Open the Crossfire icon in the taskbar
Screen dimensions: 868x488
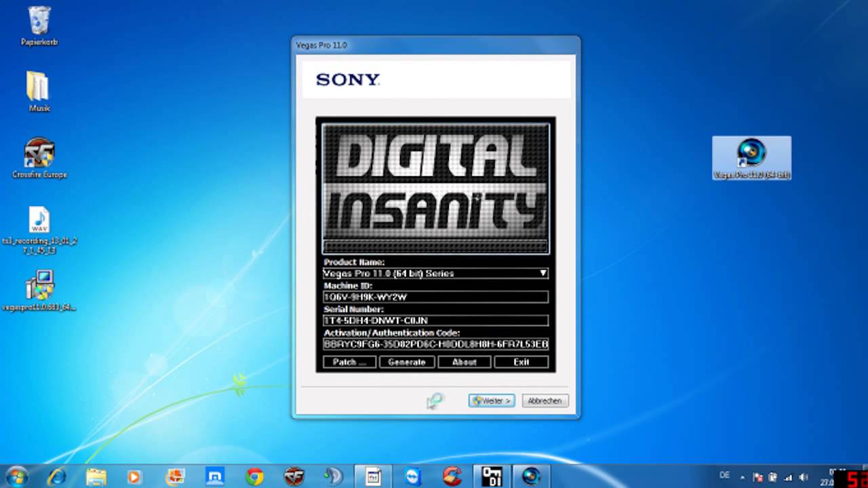[x=294, y=476]
